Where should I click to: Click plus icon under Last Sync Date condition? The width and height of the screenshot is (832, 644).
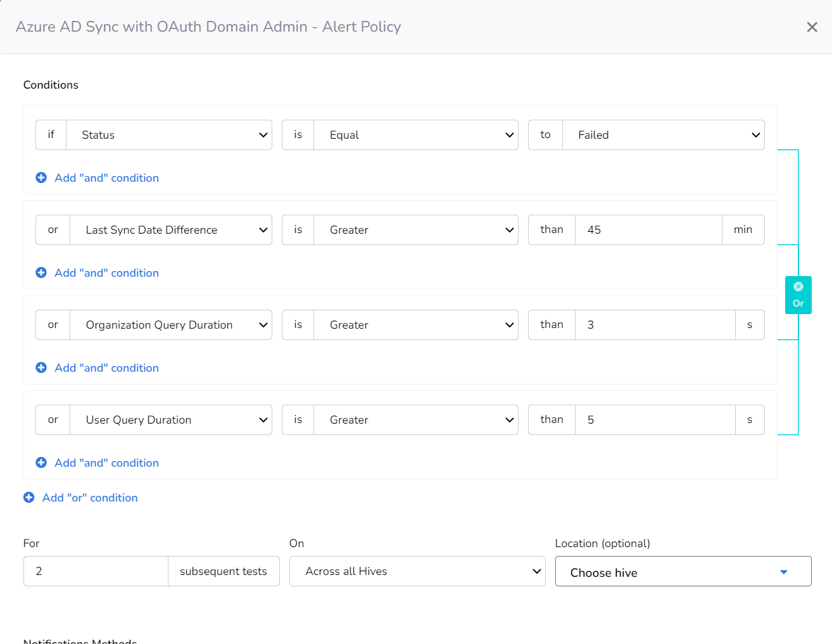[41, 273]
